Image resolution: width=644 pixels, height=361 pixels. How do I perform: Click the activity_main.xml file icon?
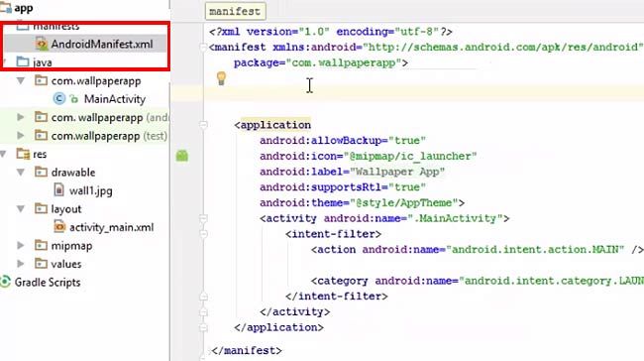(x=59, y=226)
